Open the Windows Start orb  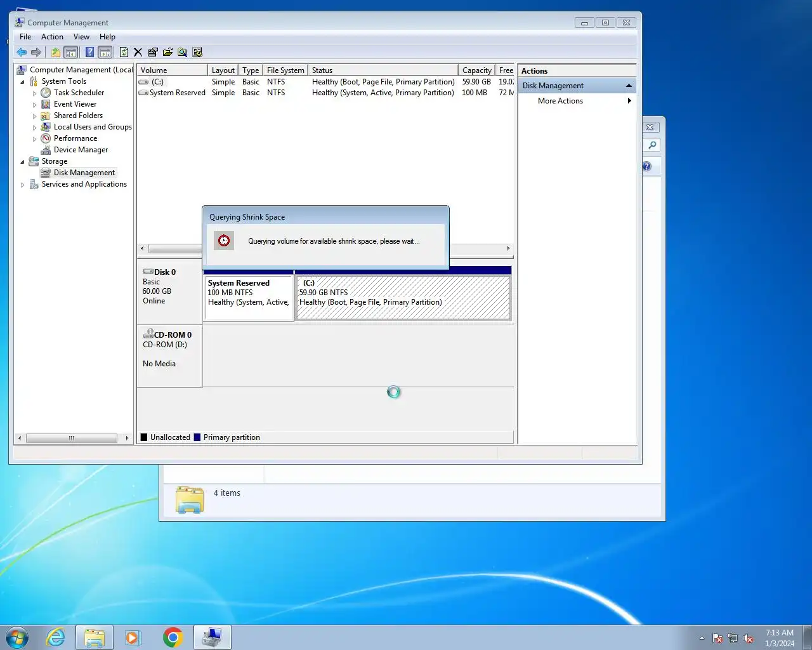(17, 637)
